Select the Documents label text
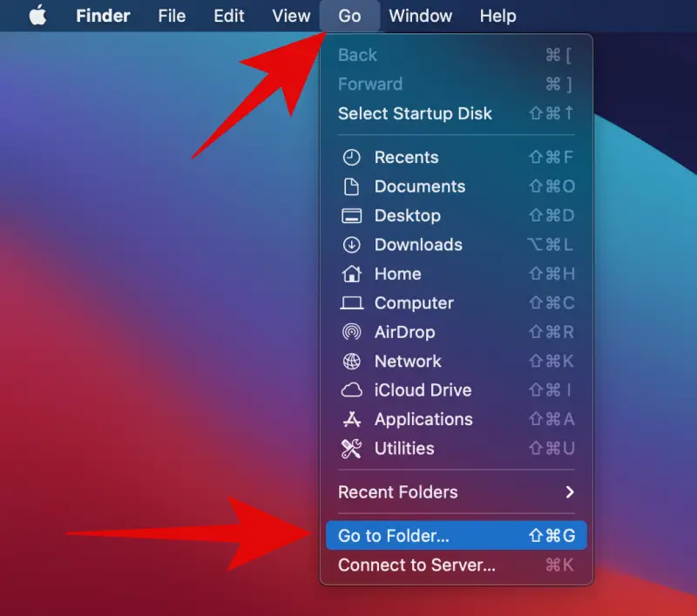The width and height of the screenshot is (697, 616). click(x=420, y=186)
